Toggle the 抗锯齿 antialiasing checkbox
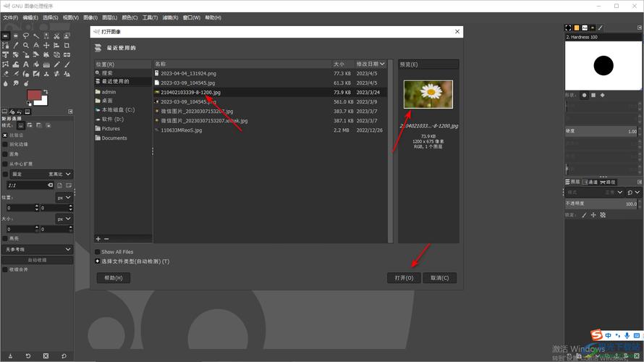 [5, 135]
